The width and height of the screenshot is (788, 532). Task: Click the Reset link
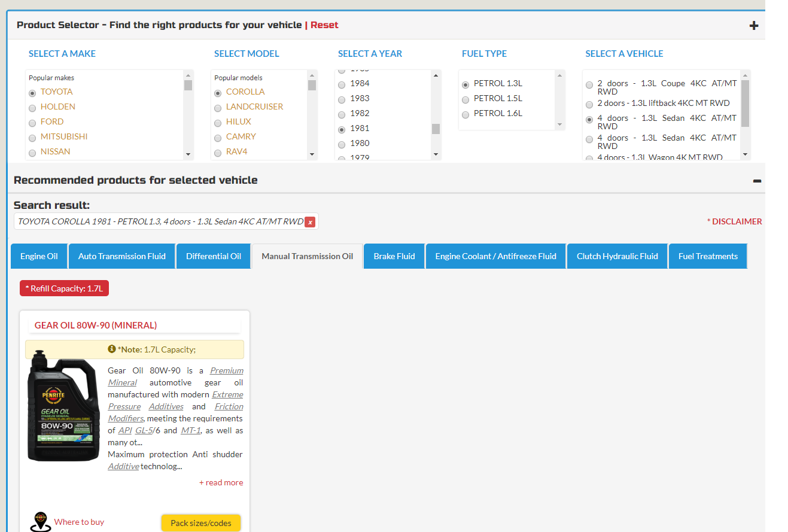point(324,25)
